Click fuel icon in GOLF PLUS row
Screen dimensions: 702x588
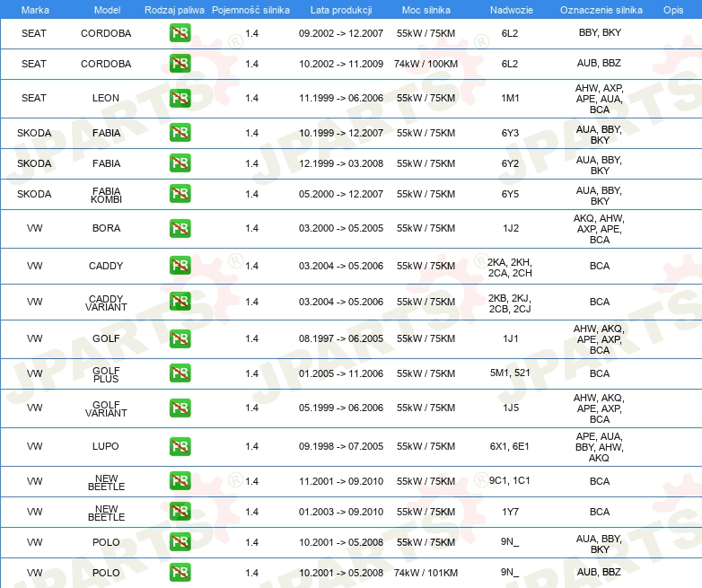180,373
